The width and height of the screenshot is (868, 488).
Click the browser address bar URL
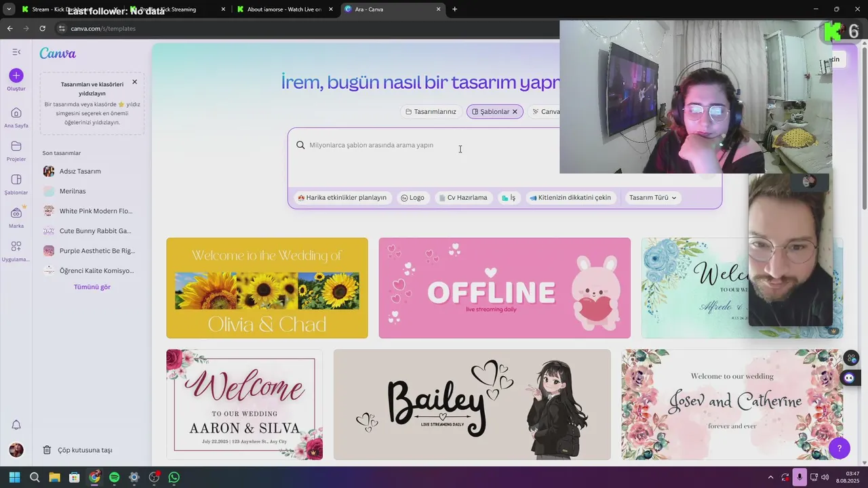click(103, 28)
